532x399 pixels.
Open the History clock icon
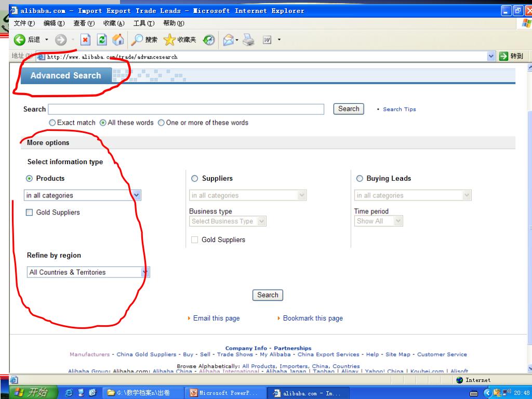(x=209, y=39)
